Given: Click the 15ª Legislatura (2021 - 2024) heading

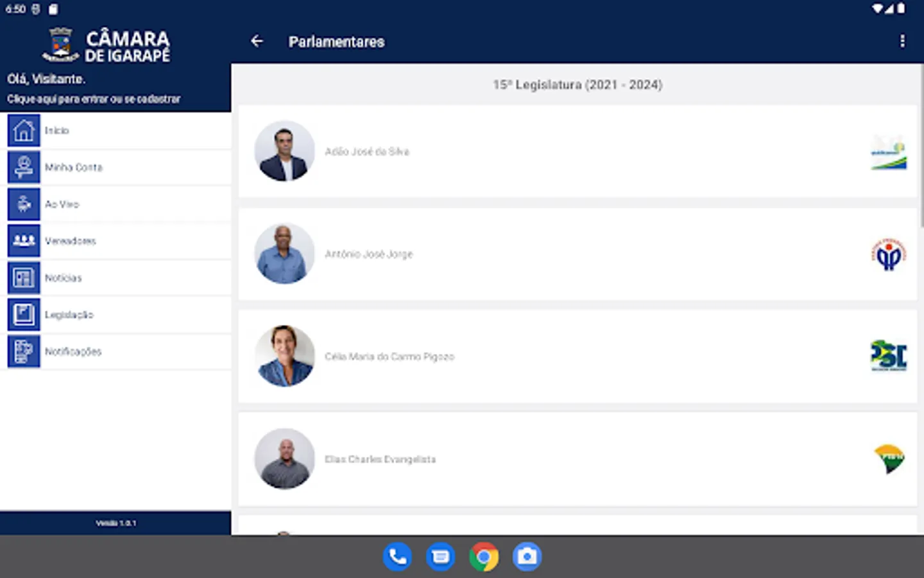Looking at the screenshot, I should coord(577,85).
